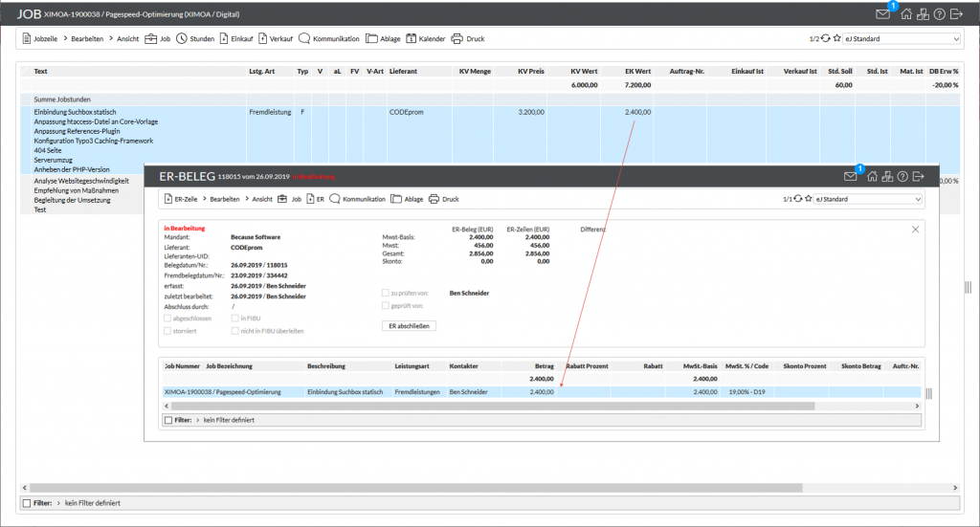The width and height of the screenshot is (980, 527).
Task: Toggle in FIBU checkbox
Action: [235, 318]
